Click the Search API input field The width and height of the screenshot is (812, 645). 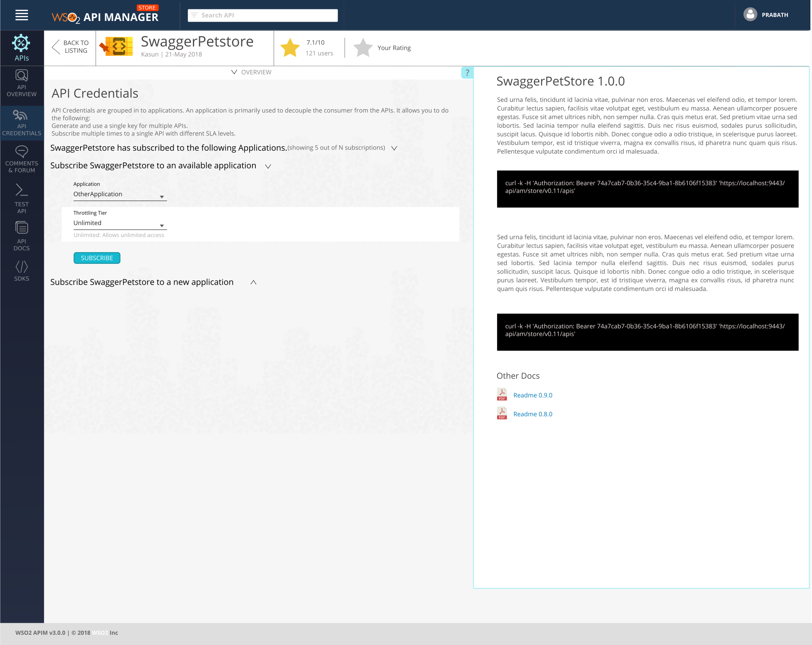pos(263,15)
